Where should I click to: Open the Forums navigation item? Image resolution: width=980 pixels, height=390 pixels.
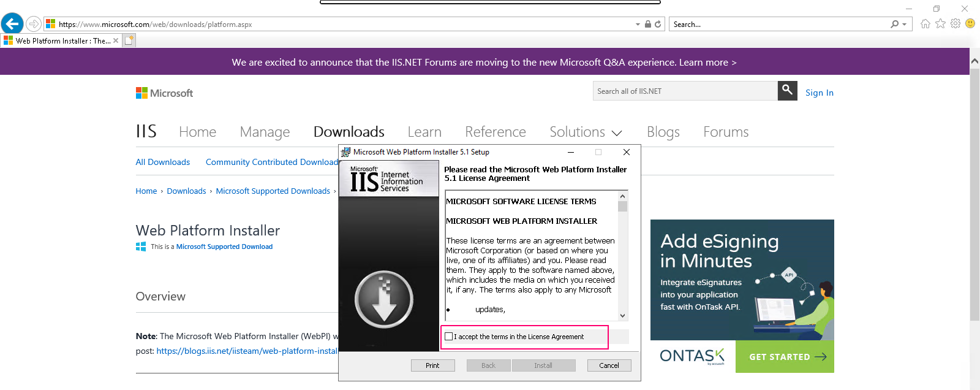[x=726, y=132]
